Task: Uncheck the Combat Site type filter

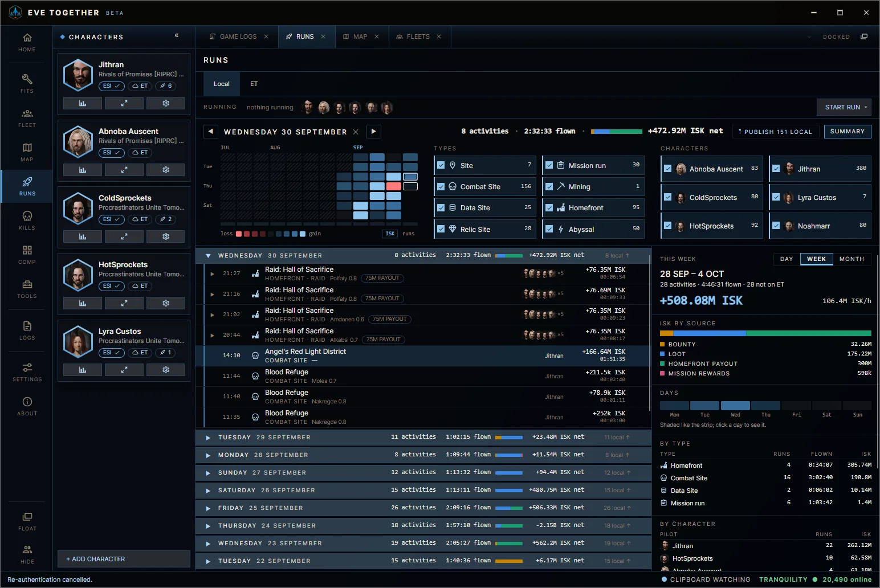Action: (x=441, y=186)
